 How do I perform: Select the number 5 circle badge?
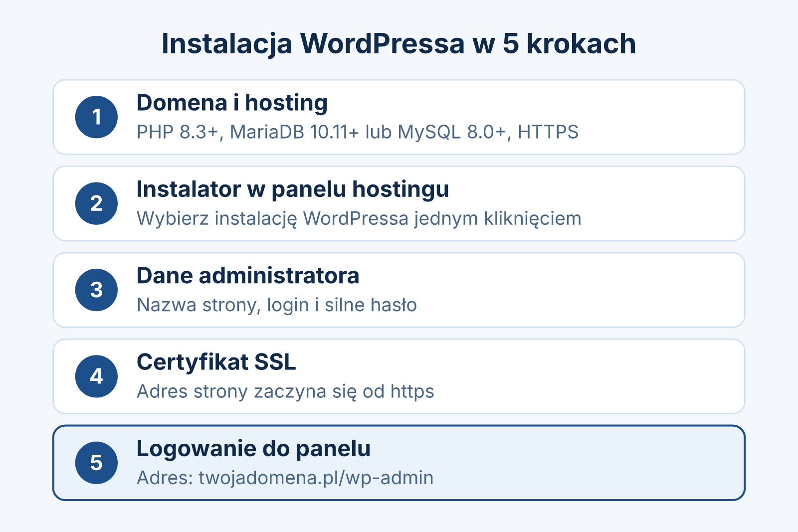[x=96, y=463]
